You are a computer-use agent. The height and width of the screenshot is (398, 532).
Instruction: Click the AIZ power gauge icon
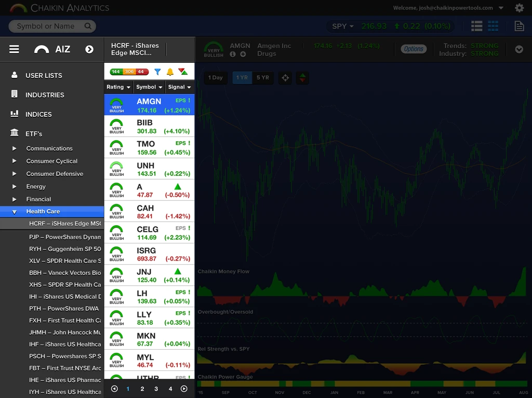tap(42, 49)
